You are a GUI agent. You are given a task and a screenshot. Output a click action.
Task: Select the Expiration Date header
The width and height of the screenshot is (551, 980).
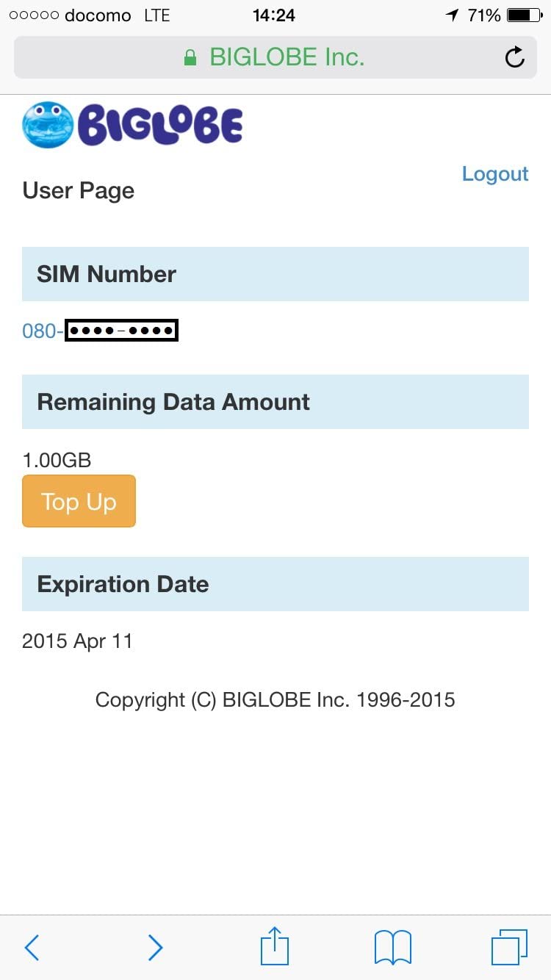click(x=275, y=584)
